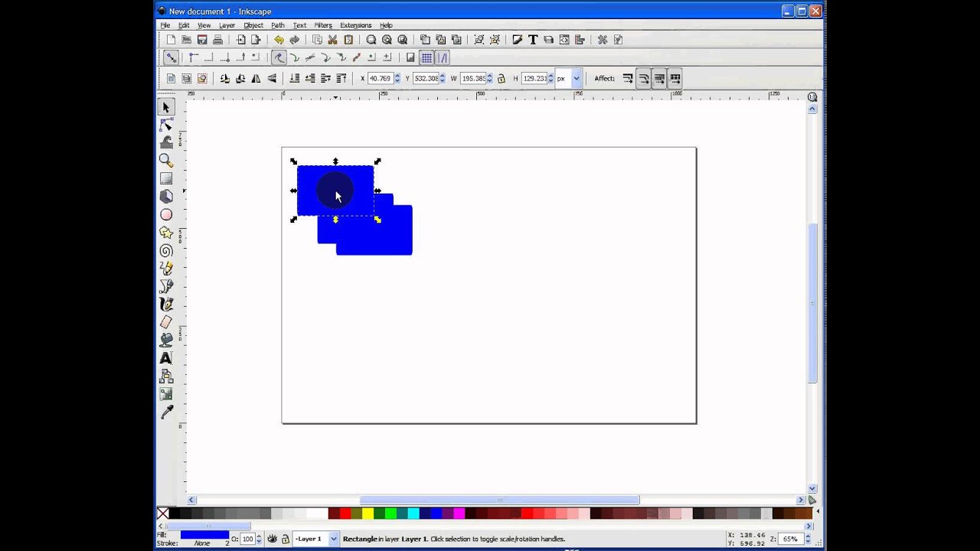Toggle width/height lock icon
The height and width of the screenshot is (551, 980).
501,78
